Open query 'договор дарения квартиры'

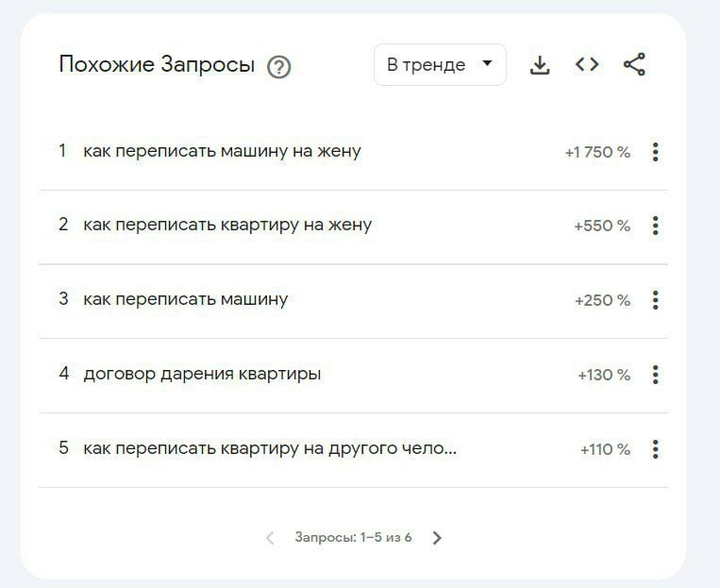click(x=202, y=374)
